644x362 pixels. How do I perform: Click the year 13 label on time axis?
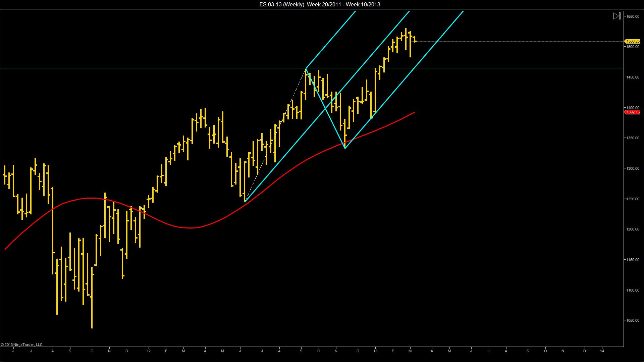375,351
